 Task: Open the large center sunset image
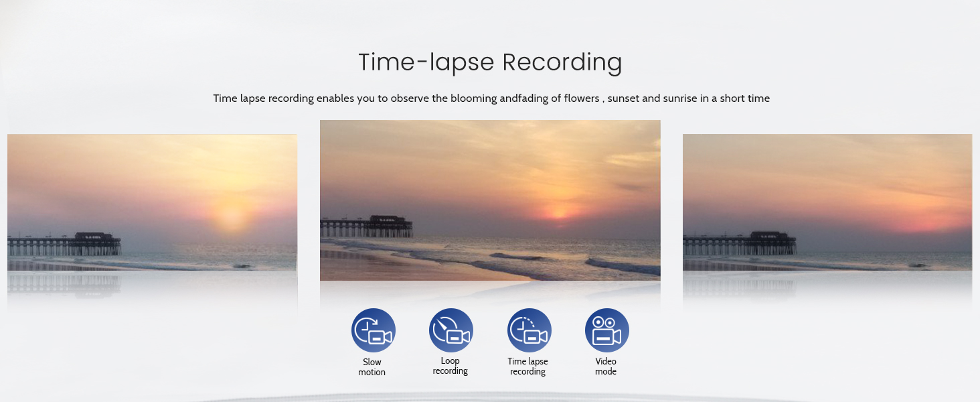(490, 200)
